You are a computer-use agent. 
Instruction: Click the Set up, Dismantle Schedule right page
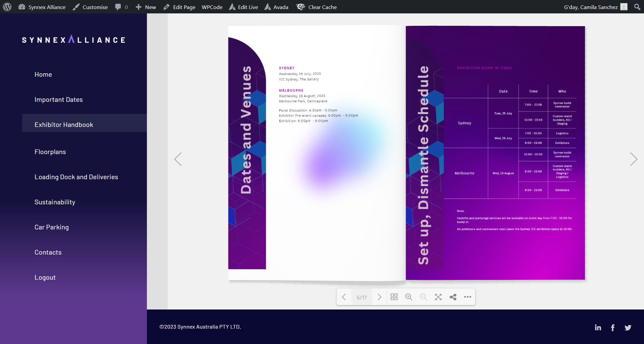click(495, 153)
